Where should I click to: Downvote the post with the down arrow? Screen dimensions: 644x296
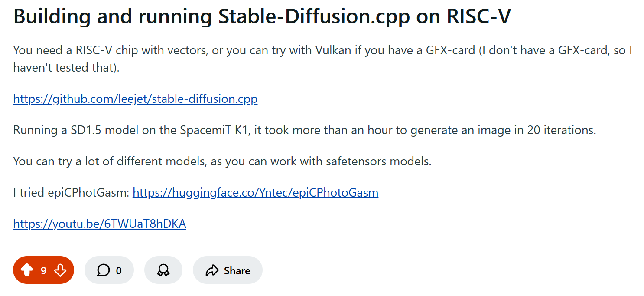coord(60,270)
